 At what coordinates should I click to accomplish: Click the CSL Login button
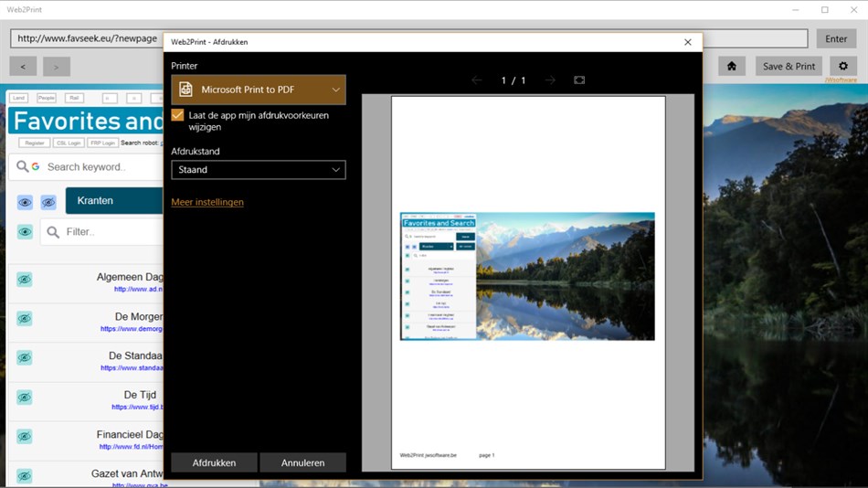(69, 143)
